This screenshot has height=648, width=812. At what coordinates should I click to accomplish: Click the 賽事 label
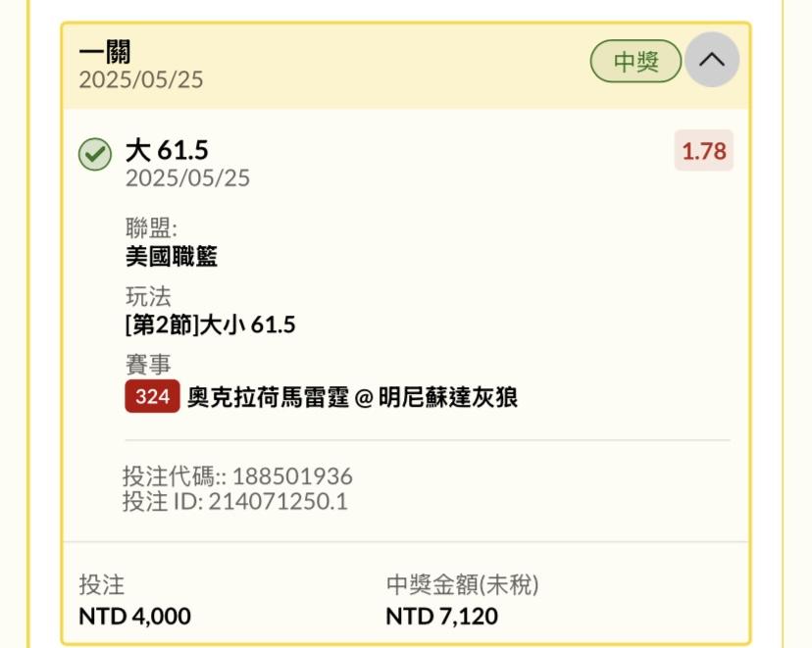[148, 364]
